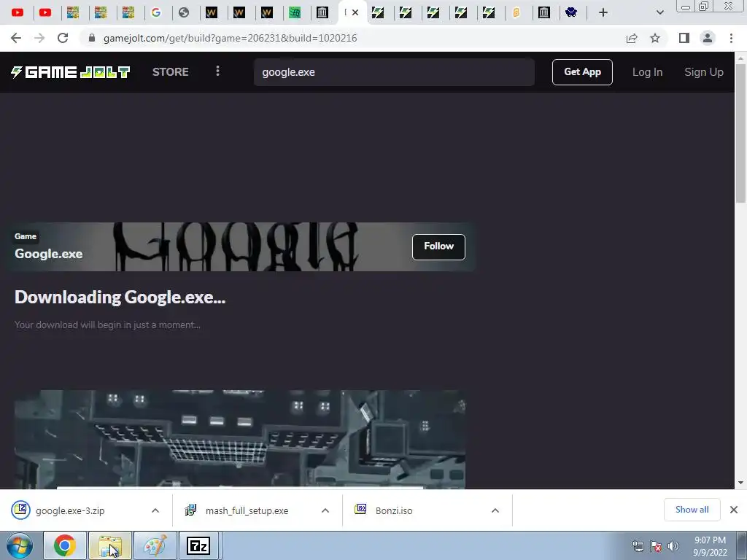747x560 pixels.
Task: Open Paint from the taskbar
Action: [155, 545]
